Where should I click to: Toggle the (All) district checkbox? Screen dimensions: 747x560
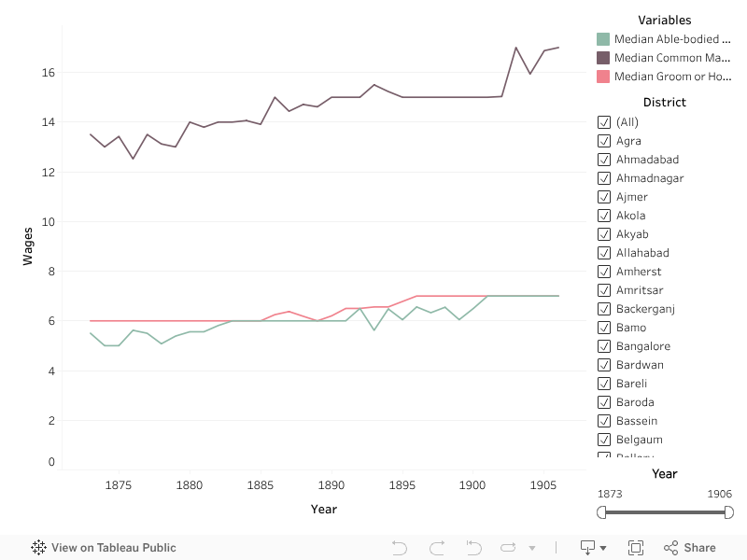click(603, 122)
